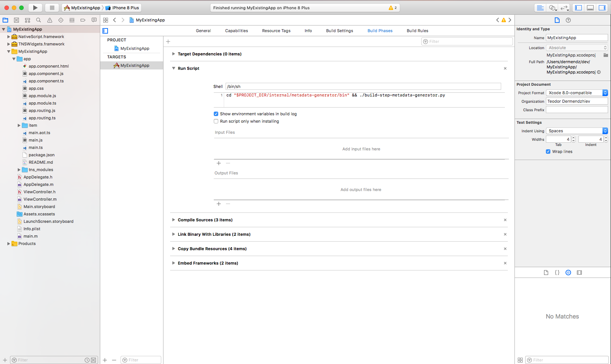Stop the running build

click(x=52, y=8)
